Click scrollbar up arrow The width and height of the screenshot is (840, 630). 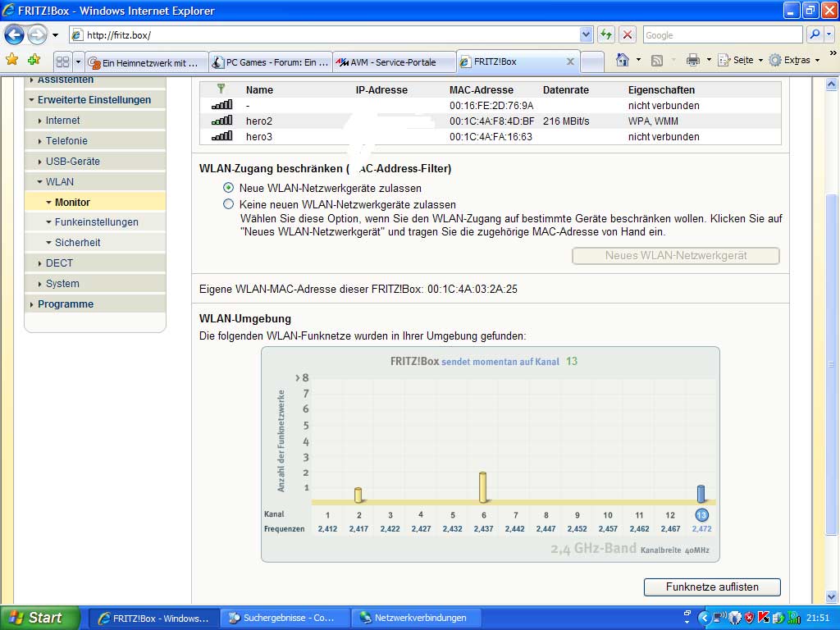point(832,84)
